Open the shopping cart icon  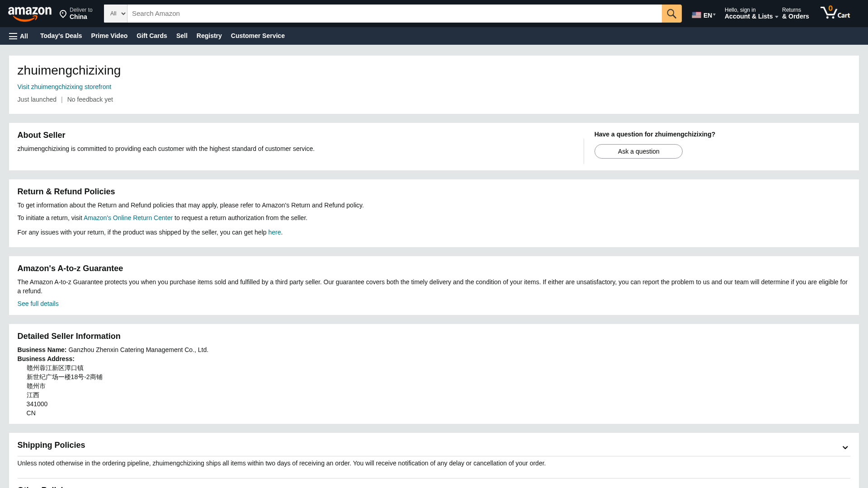coord(835,13)
